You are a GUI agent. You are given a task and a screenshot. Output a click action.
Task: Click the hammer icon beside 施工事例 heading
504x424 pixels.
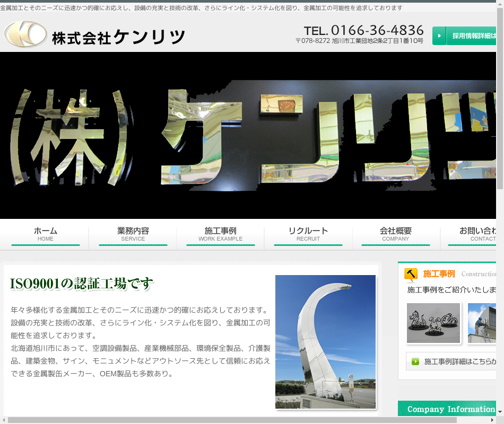(411, 274)
